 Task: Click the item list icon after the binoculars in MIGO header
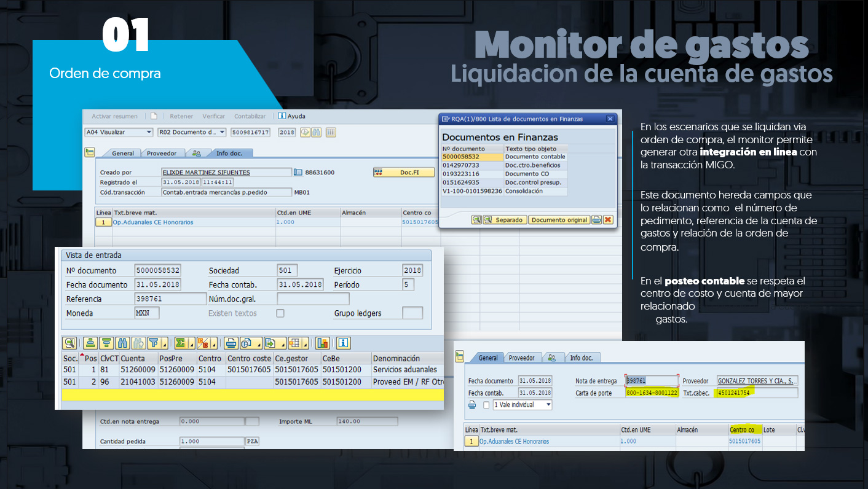[331, 132]
